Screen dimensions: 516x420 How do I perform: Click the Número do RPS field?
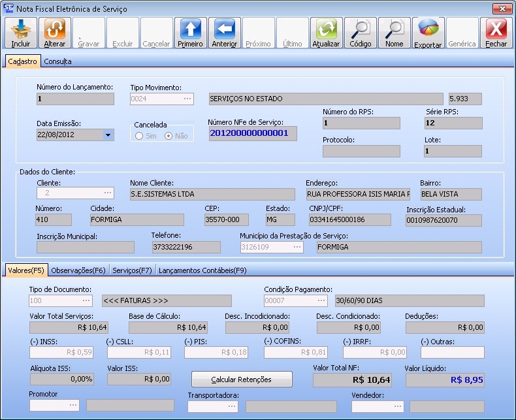coord(361,123)
